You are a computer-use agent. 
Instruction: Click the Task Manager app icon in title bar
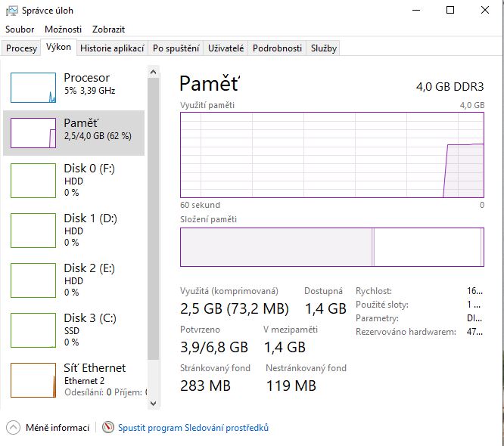tap(11, 11)
